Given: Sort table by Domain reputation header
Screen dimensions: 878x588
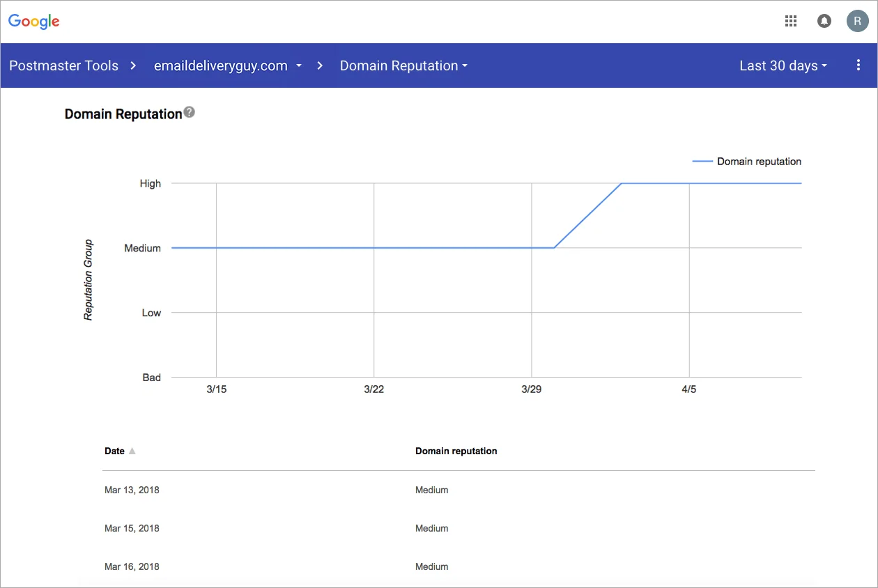Looking at the screenshot, I should pyautogui.click(x=456, y=451).
